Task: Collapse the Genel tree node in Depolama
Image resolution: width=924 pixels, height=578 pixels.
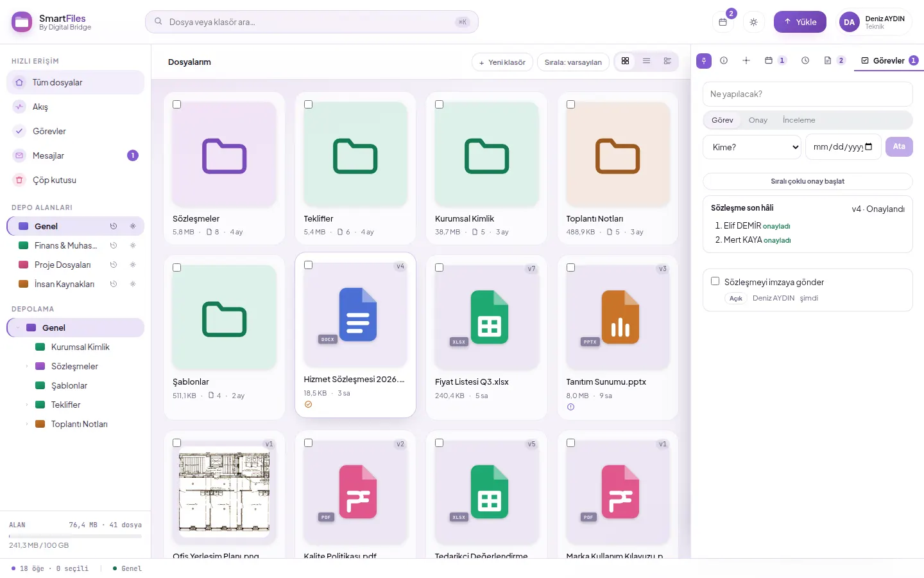Action: 18,328
